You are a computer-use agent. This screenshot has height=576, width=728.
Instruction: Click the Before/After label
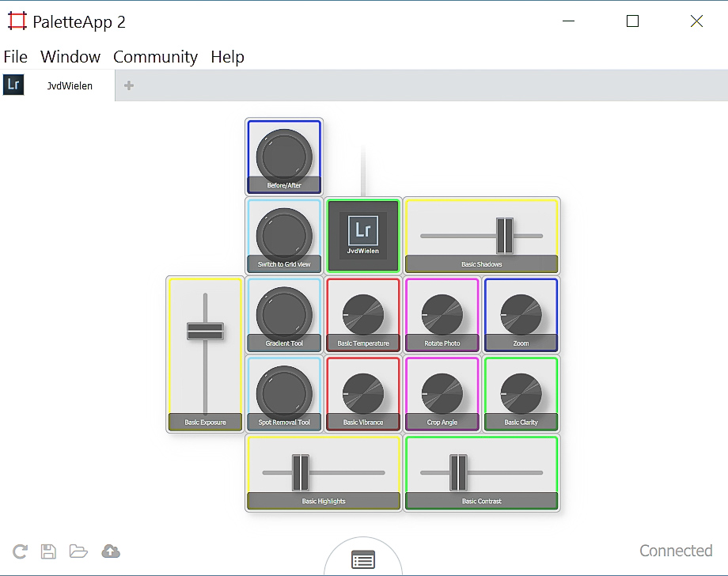pyautogui.click(x=284, y=185)
